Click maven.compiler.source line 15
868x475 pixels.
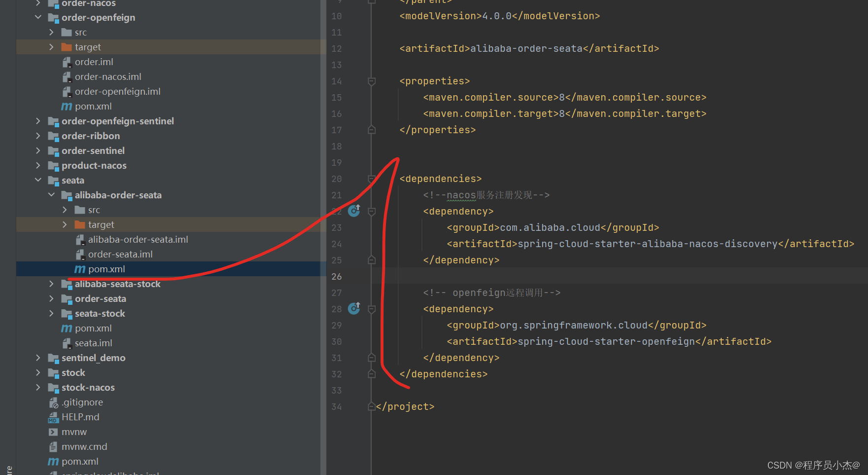click(x=565, y=97)
